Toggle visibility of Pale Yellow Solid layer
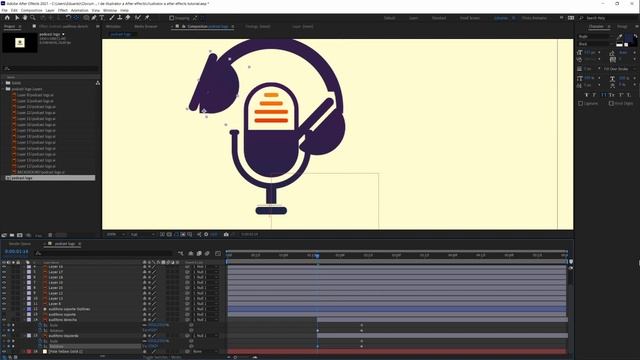Screen dimensions: 640x360 pyautogui.click(x=4, y=351)
